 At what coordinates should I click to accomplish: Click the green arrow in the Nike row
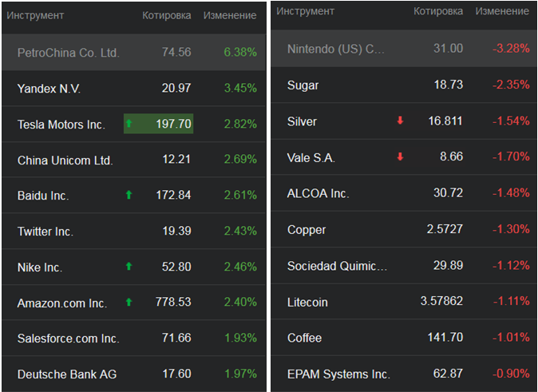[129, 267]
